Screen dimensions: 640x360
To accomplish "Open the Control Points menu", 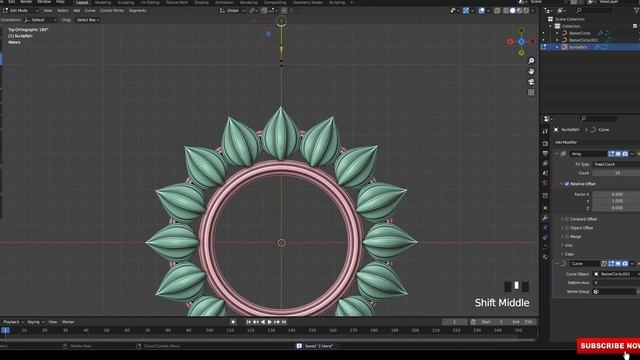I will click(111, 11).
